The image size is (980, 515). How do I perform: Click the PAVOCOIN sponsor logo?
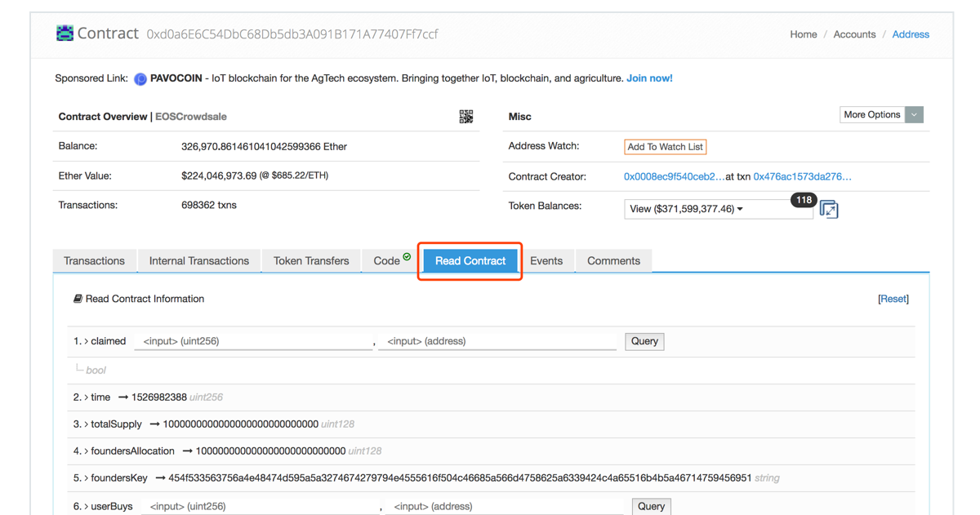tap(140, 78)
